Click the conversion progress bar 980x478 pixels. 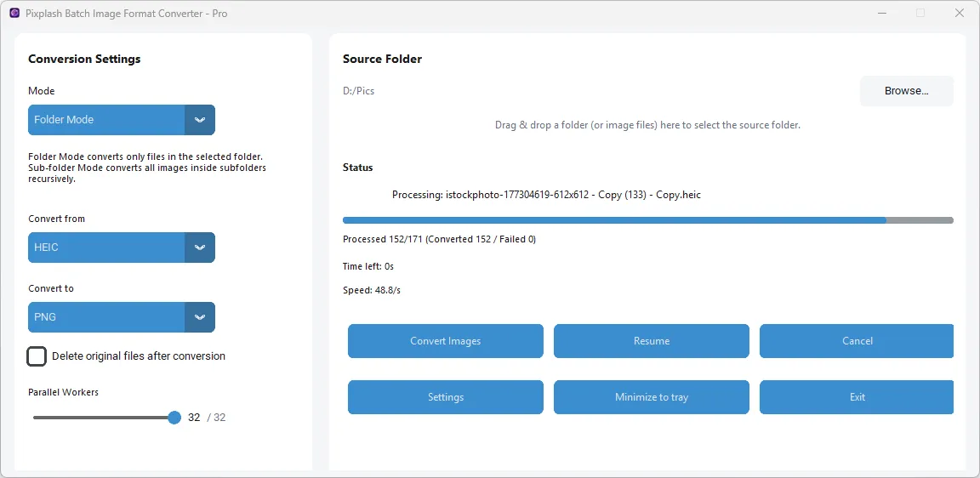point(647,220)
